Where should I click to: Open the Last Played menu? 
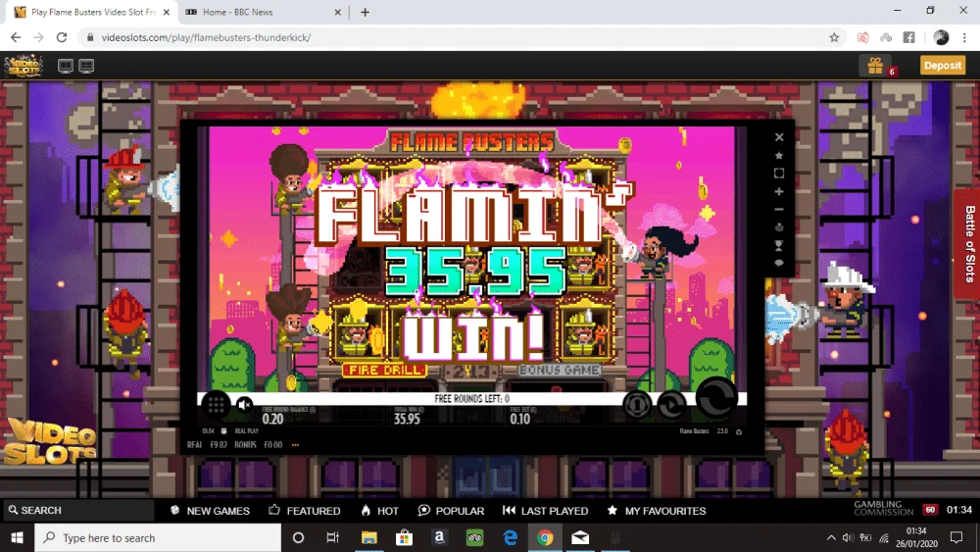click(x=546, y=511)
